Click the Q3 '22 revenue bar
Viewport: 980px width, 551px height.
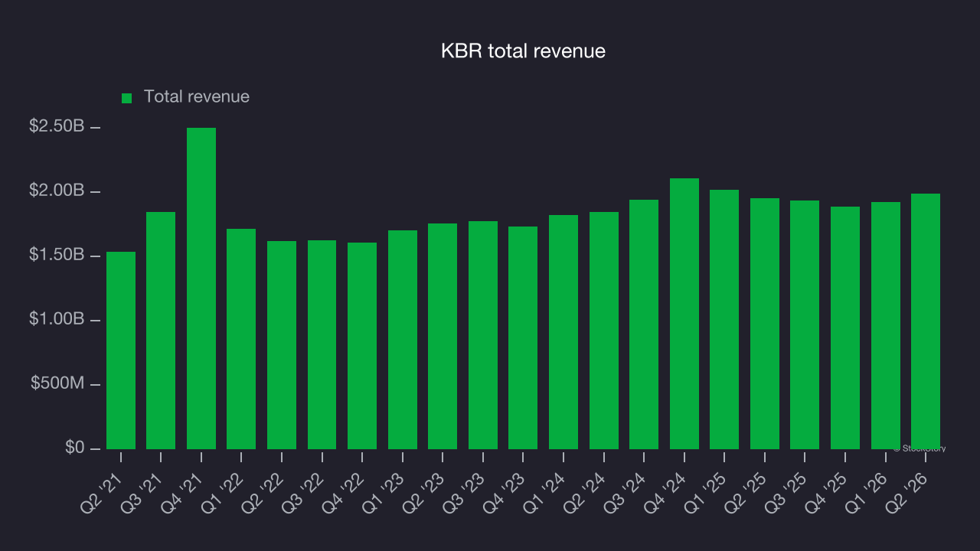coord(322,344)
